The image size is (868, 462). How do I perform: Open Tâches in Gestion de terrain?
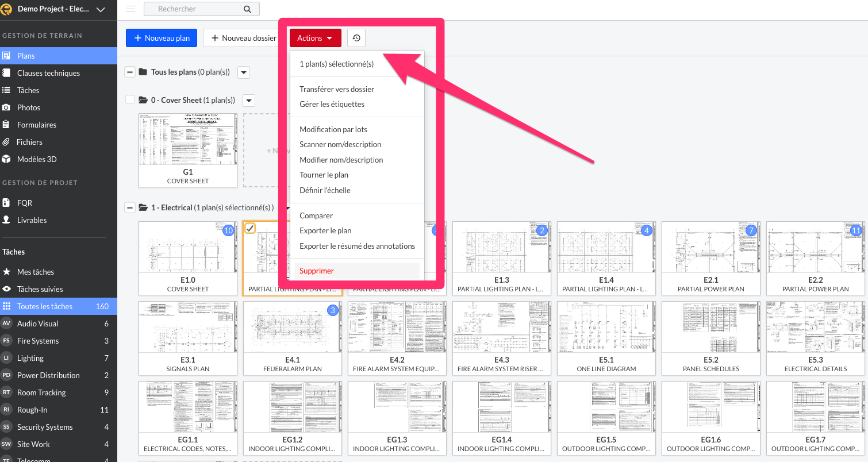(x=59, y=90)
